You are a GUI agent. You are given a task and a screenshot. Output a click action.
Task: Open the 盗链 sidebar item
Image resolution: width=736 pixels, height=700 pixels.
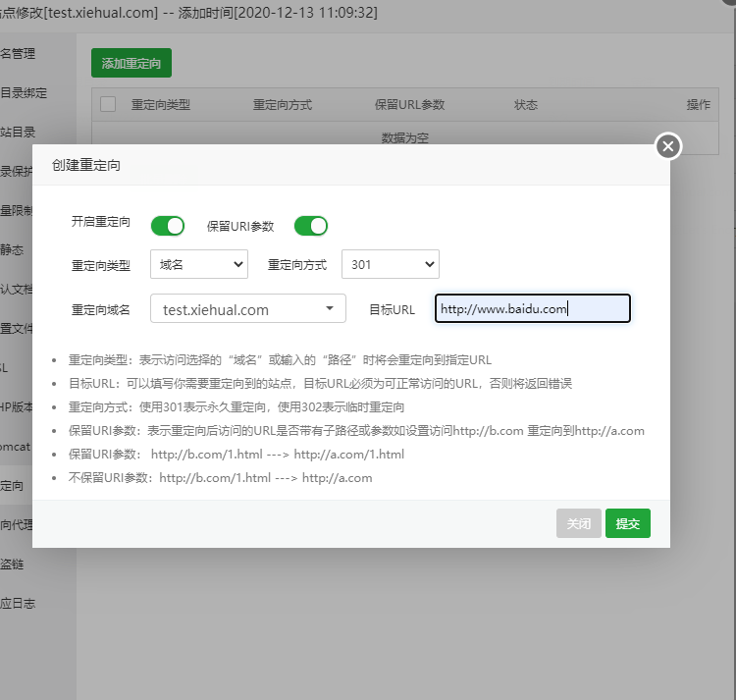pyautogui.click(x=12, y=564)
